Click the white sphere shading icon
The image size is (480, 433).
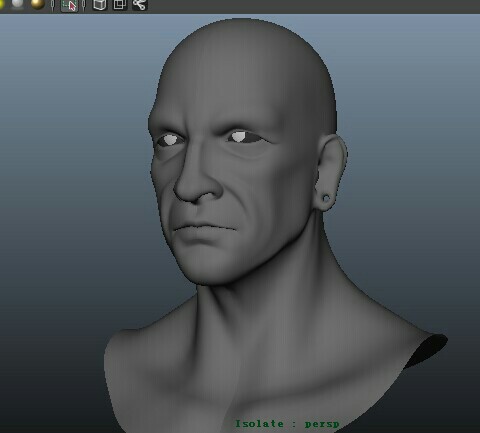click(x=17, y=4)
